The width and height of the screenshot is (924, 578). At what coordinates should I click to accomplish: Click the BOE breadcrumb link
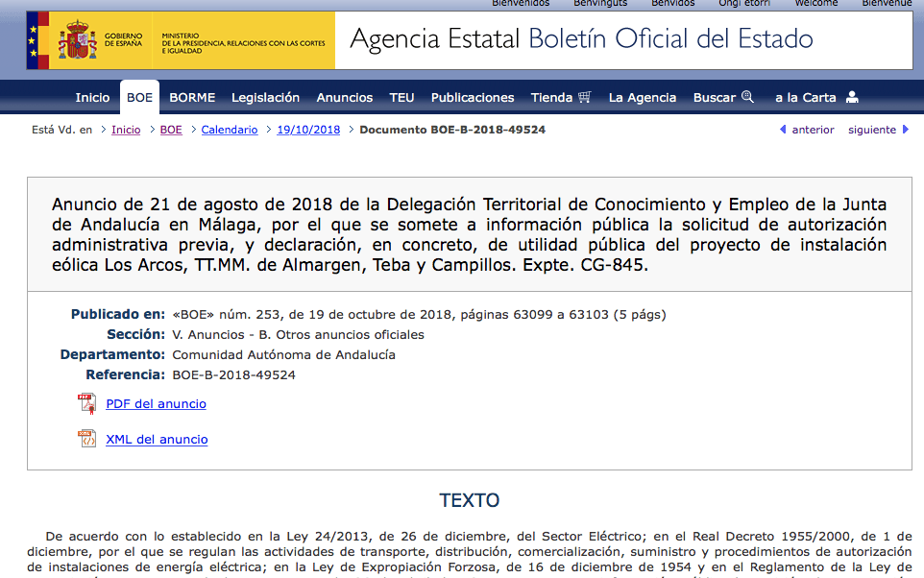tap(171, 130)
